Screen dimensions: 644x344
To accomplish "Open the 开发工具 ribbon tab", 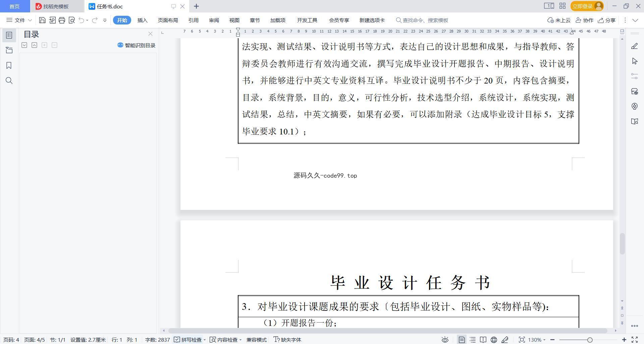I will [x=307, y=20].
